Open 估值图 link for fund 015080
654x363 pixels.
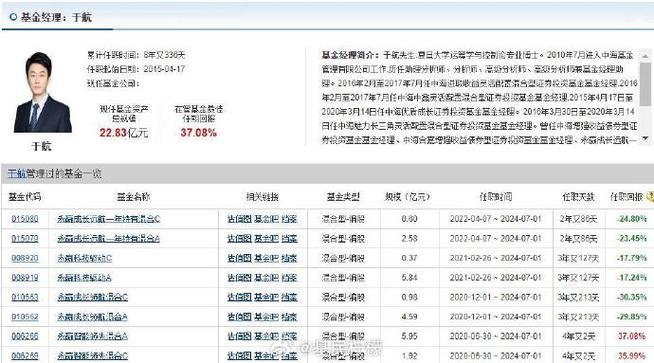[239, 219]
